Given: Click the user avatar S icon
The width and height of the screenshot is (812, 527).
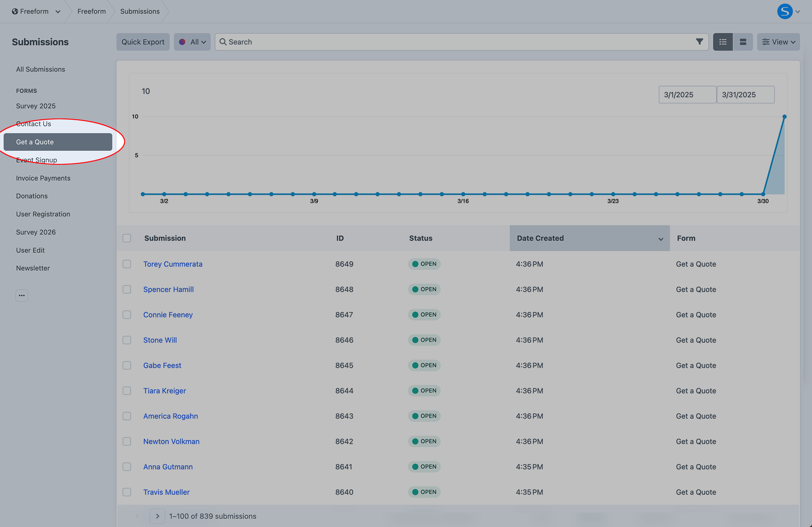Looking at the screenshot, I should pos(785,11).
